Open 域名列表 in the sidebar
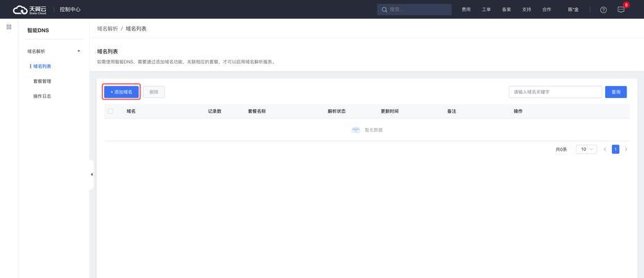 pos(42,66)
